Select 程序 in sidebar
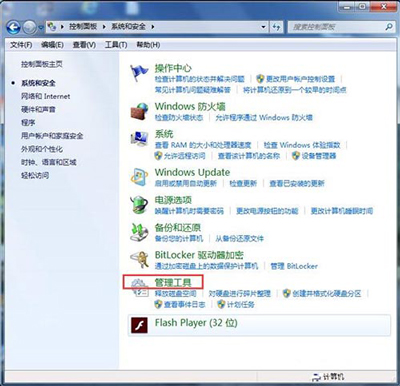The width and height of the screenshot is (400, 386). [x=28, y=123]
